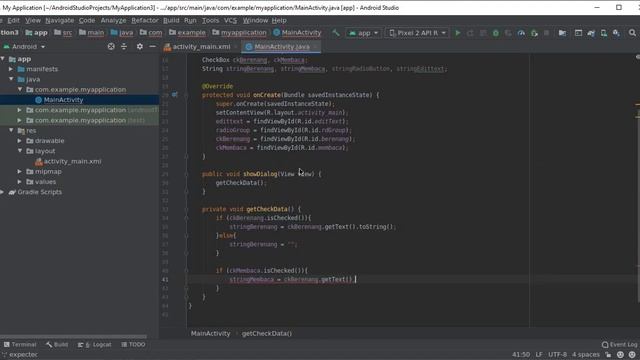This screenshot has height=360, width=640.
Task: Open the Help menu
Action: pyautogui.click(x=279, y=20)
